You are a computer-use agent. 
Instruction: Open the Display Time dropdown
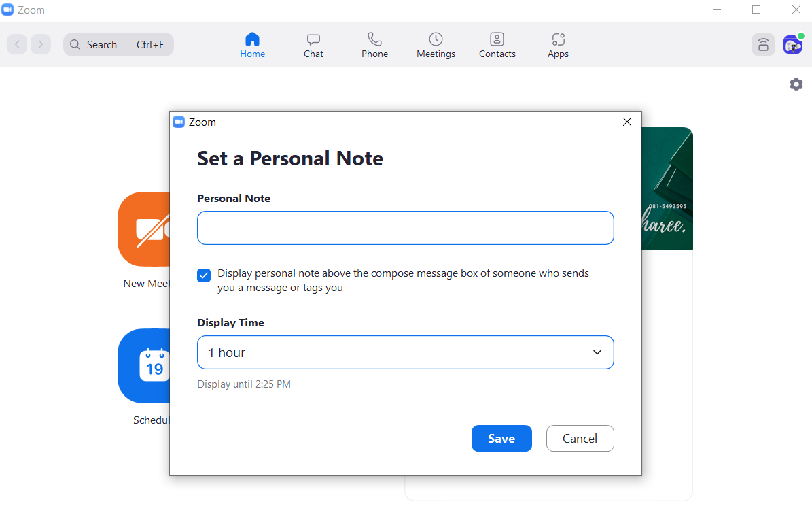click(406, 352)
